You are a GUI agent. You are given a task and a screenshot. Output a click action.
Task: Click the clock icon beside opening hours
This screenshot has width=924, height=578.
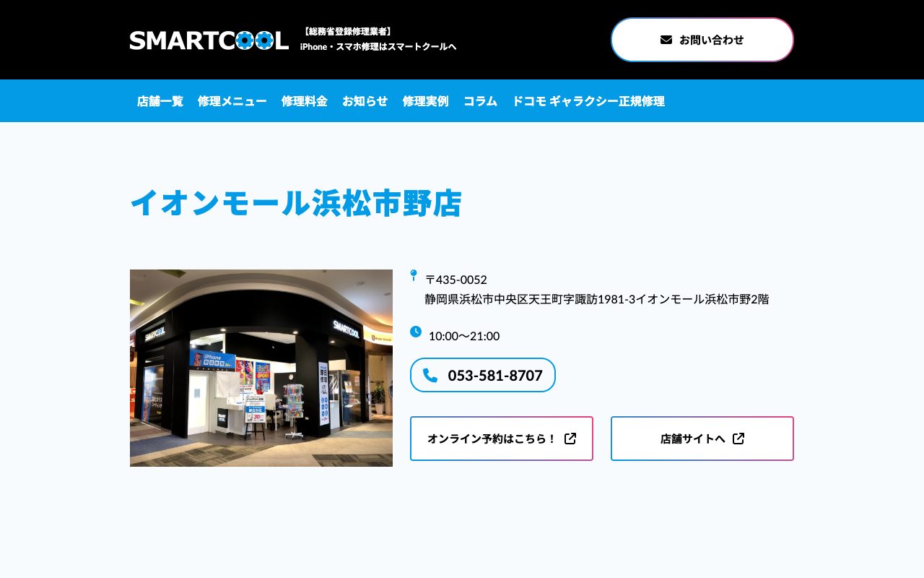click(416, 332)
